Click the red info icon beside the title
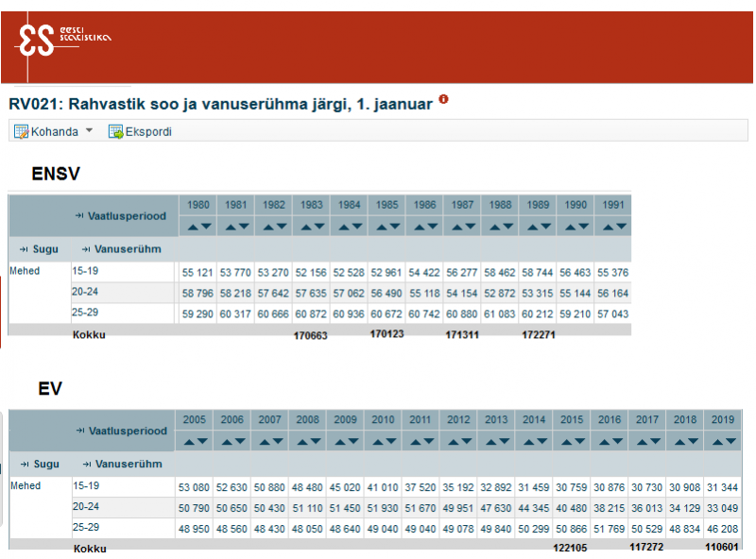Viewport: 756px width, 559px height. [x=443, y=99]
